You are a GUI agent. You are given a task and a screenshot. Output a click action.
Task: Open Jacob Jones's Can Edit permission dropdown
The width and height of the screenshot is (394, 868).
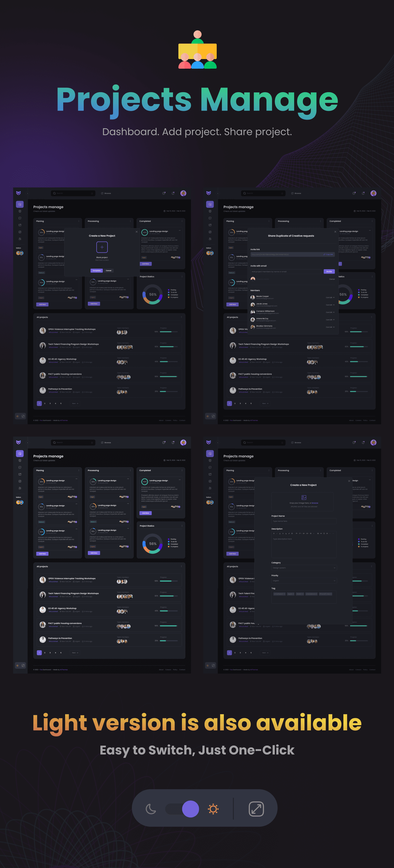pos(330,305)
